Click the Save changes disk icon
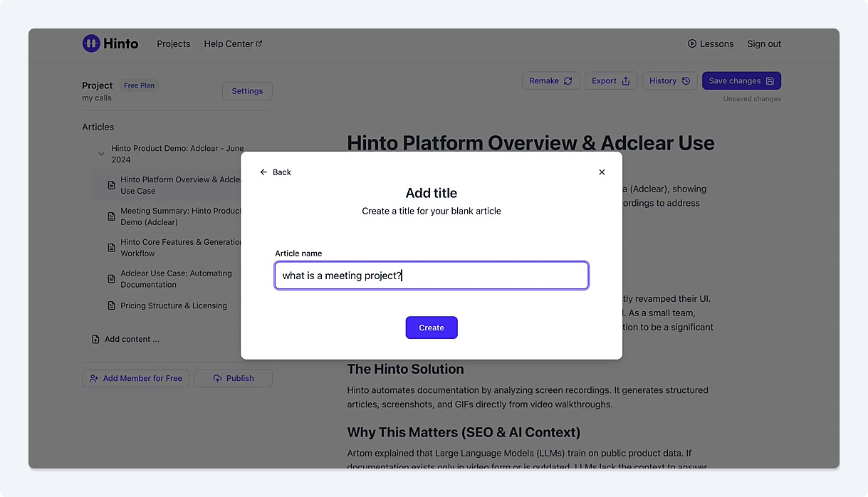The image size is (868, 497). (770, 81)
